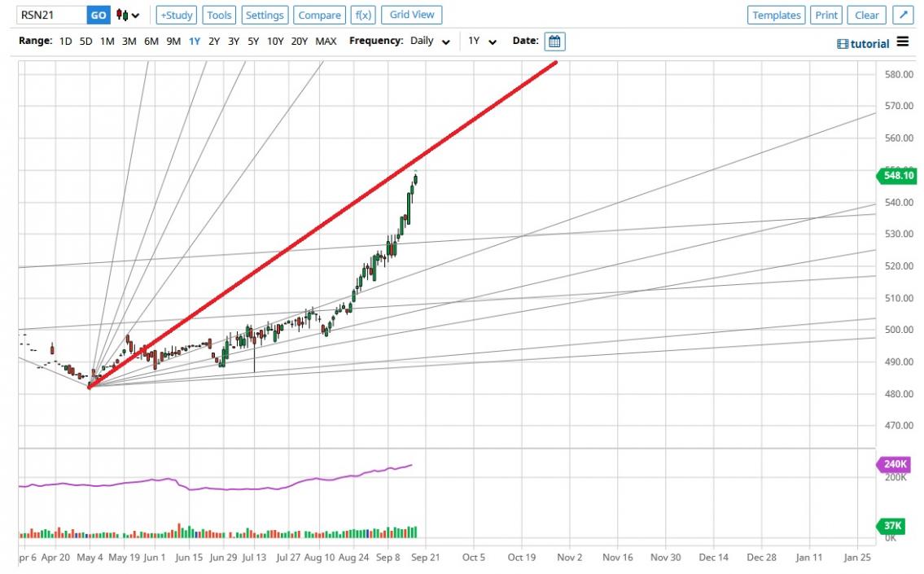924x574 pixels.
Task: Open the f(x) expressions tool
Action: [362, 15]
